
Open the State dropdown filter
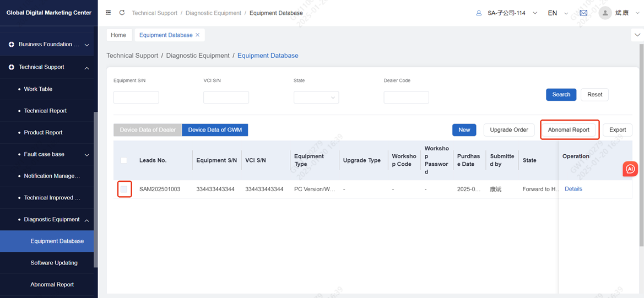316,97
